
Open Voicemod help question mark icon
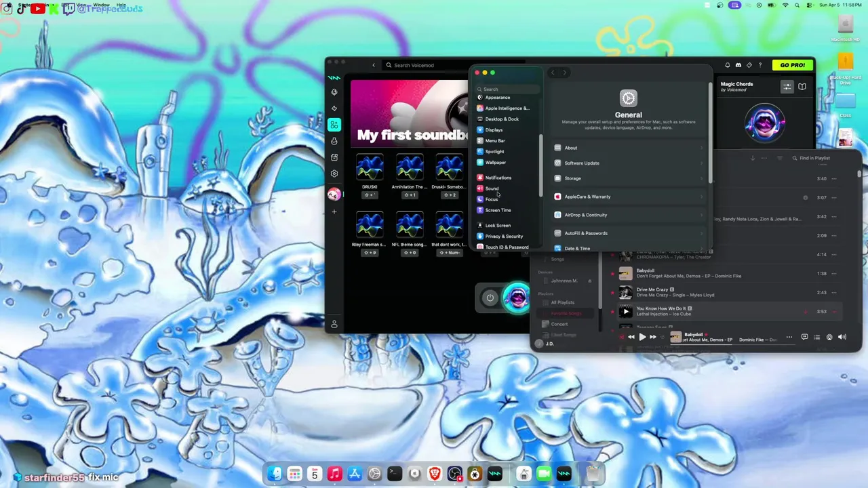[x=760, y=65]
